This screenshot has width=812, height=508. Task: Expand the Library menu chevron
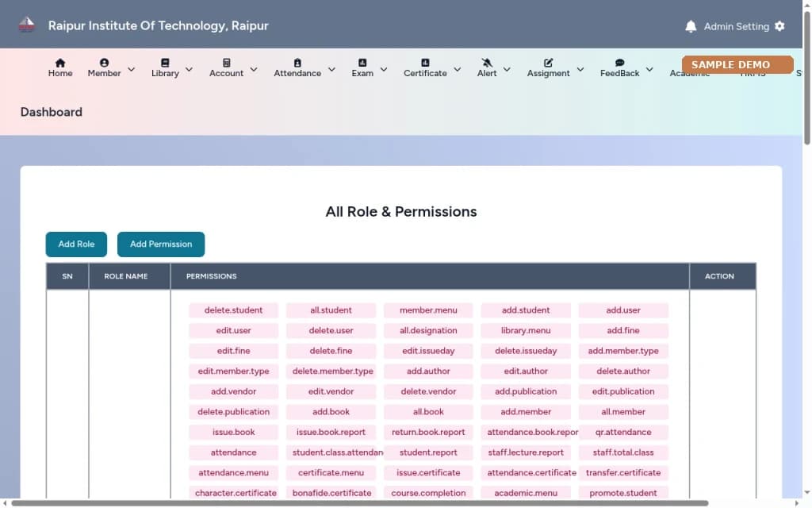[189, 69]
